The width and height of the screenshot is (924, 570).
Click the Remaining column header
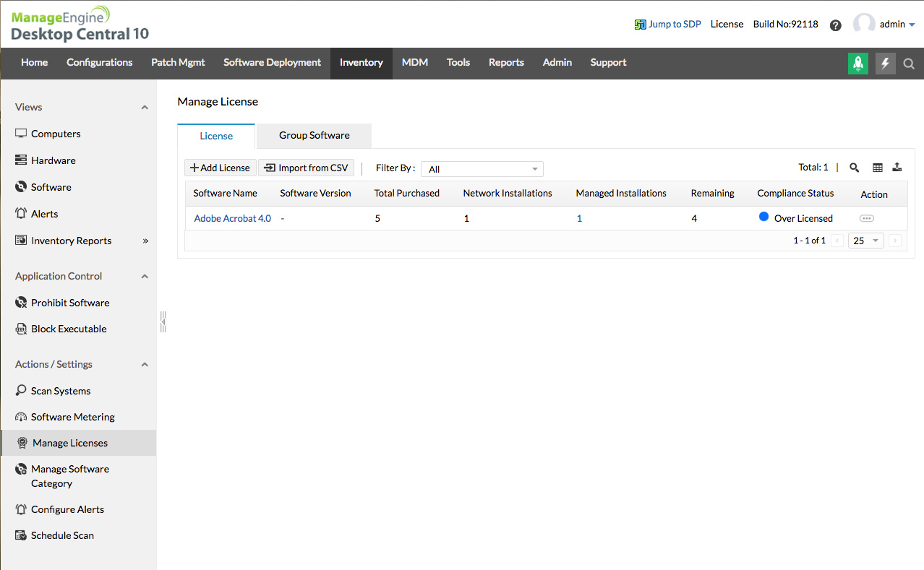tap(713, 193)
